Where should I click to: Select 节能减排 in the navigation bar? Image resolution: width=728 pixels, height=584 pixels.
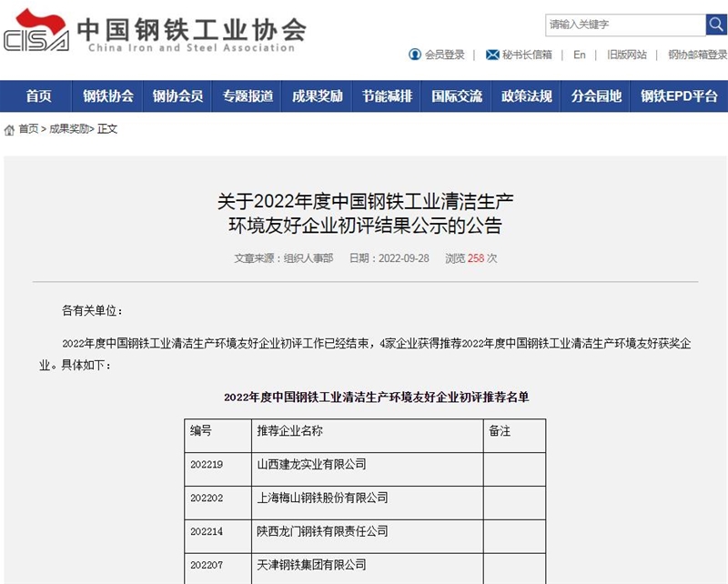[387, 96]
